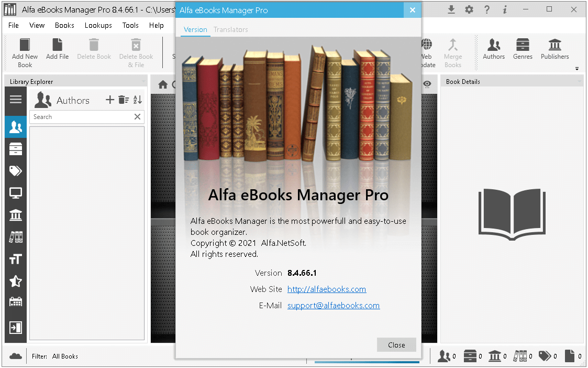Click the app logo in title bar
This screenshot has width=588, height=368.
[x=10, y=10]
